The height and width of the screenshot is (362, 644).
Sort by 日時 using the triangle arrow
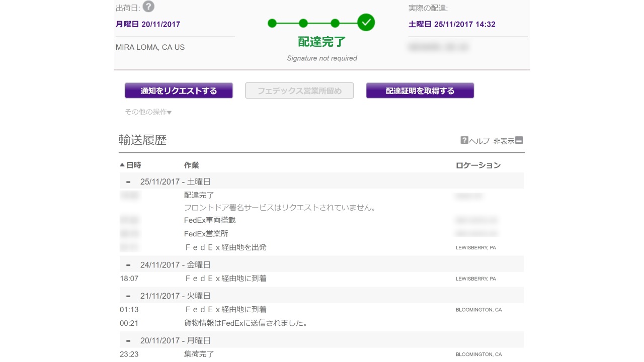(x=122, y=165)
